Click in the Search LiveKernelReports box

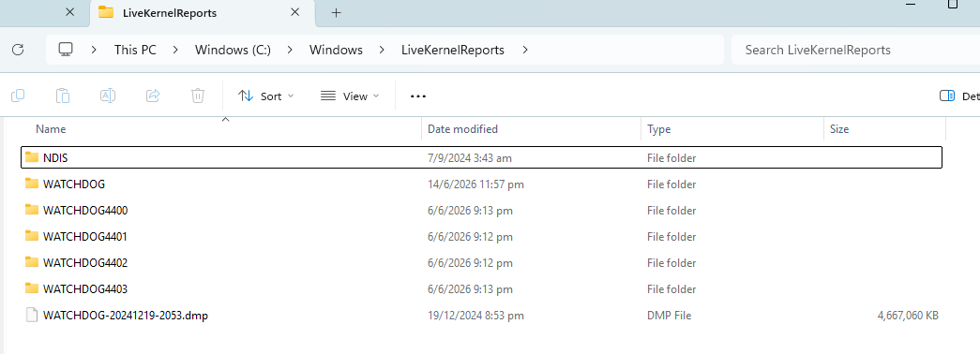[855, 50]
